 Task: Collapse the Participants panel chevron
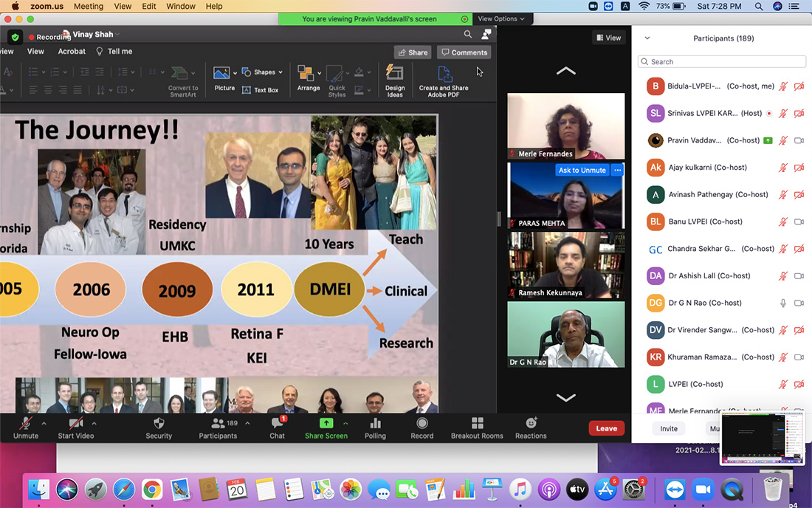(x=647, y=38)
